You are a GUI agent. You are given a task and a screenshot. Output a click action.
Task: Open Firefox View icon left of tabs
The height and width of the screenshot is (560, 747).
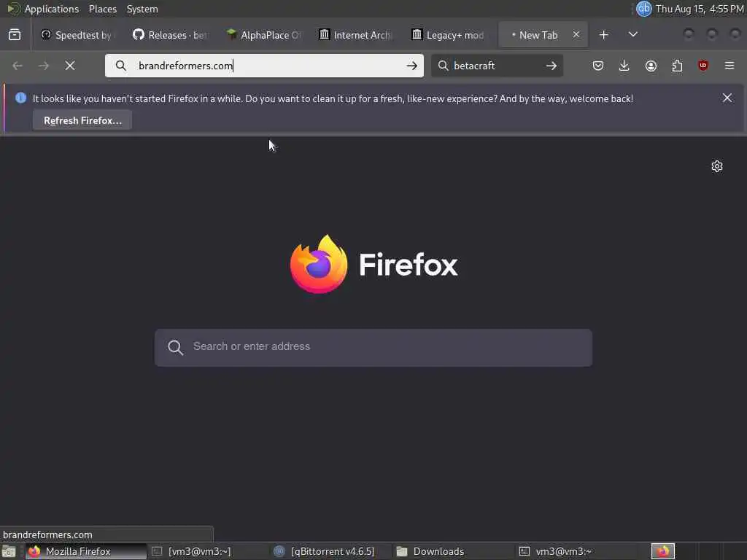pyautogui.click(x=15, y=35)
